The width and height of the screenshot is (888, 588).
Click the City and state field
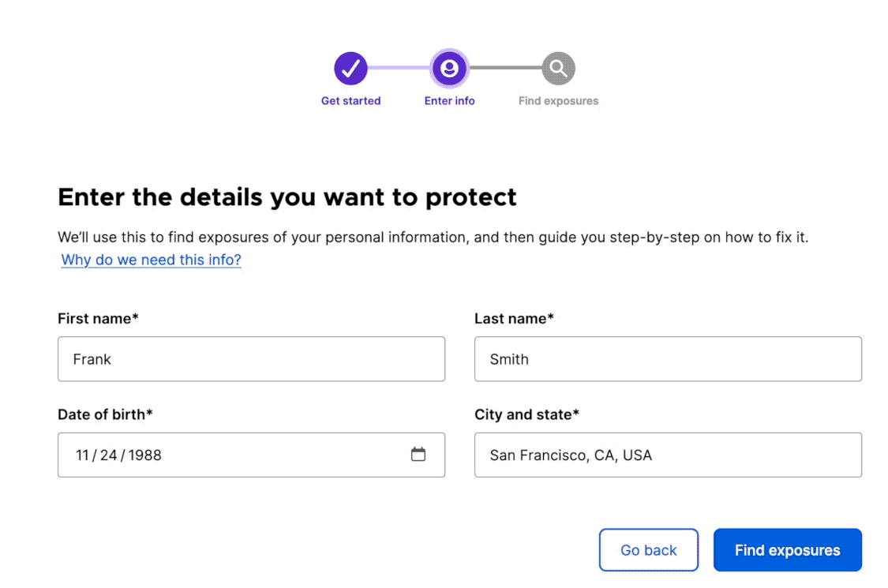[x=668, y=455]
